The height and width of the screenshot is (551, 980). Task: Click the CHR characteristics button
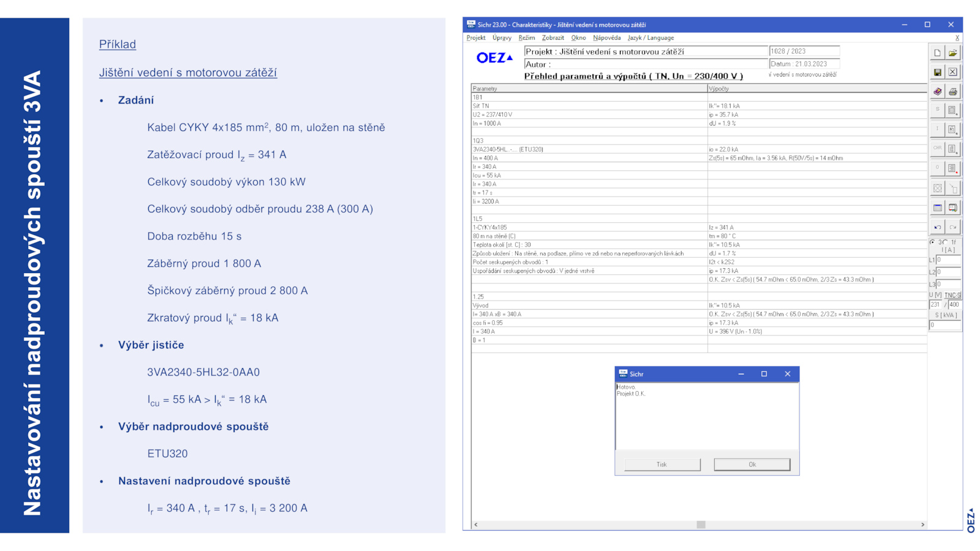pyautogui.click(x=937, y=149)
